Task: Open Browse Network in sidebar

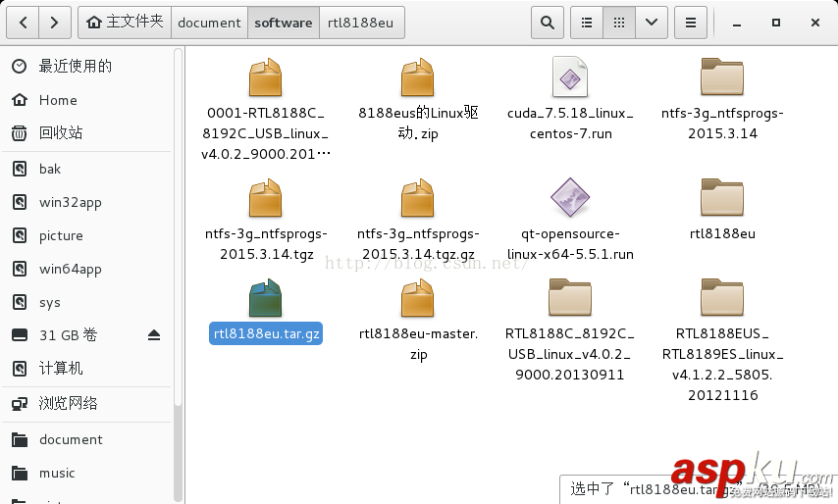Action: click(88, 403)
